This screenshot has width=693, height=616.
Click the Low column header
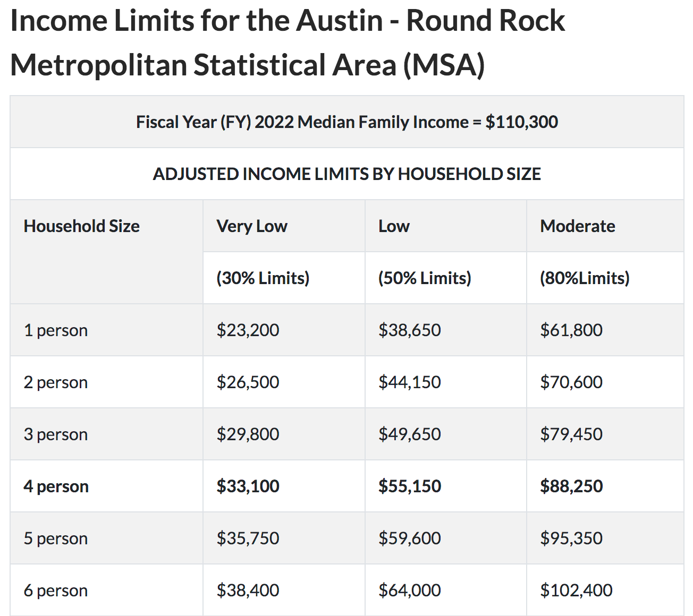coord(445,226)
